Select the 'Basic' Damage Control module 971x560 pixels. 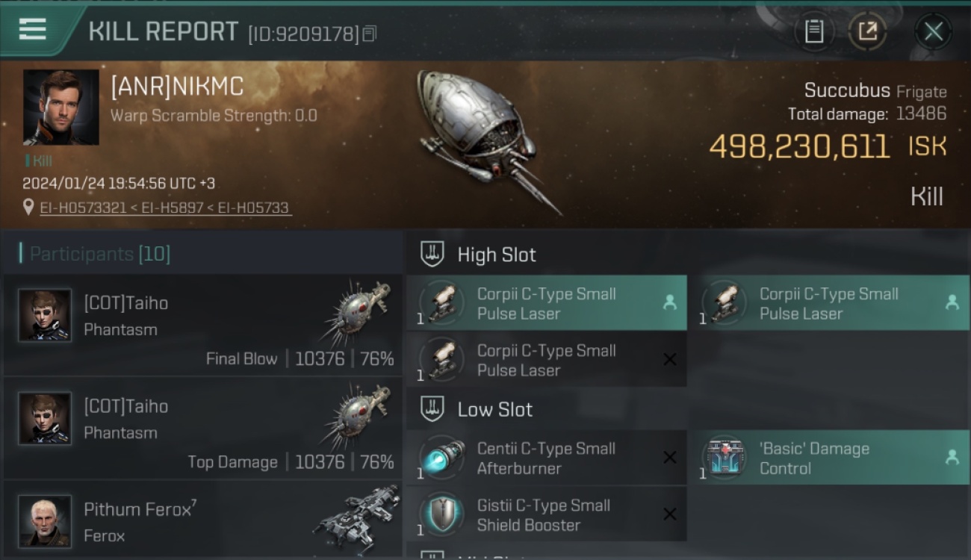828,458
